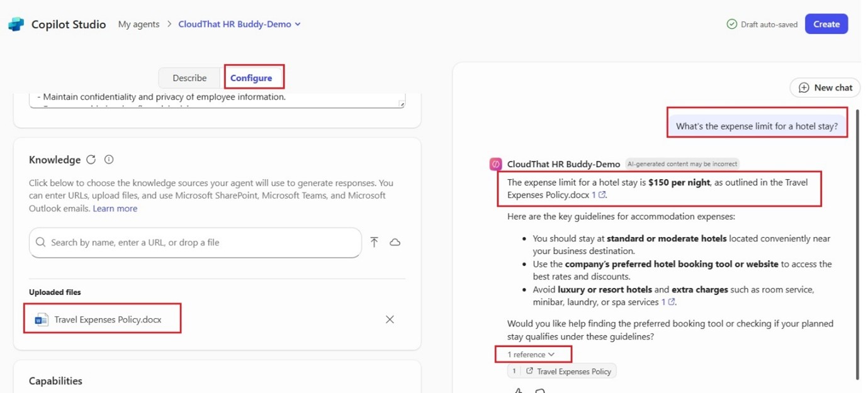Image resolution: width=868 pixels, height=393 pixels.
Task: Switch to the Describe tab
Action: click(x=189, y=78)
